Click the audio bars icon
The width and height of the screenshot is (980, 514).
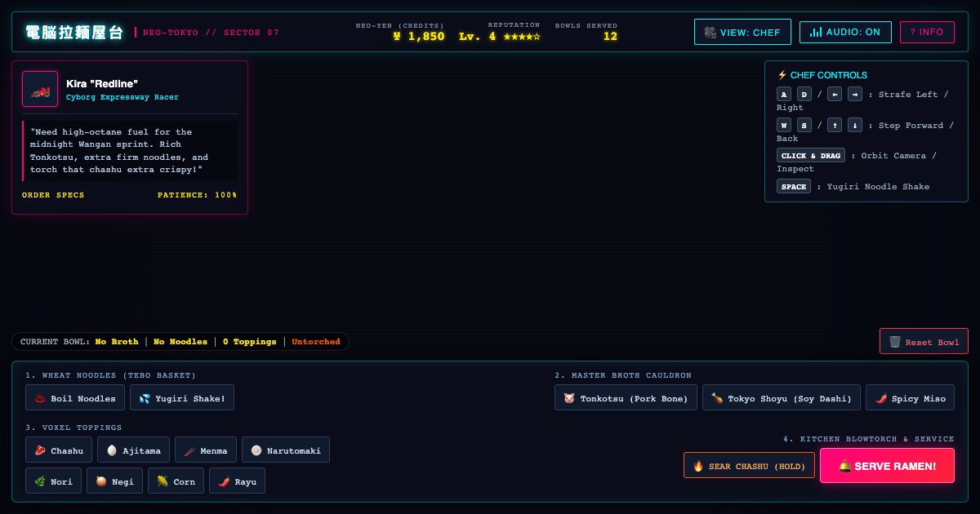815,33
